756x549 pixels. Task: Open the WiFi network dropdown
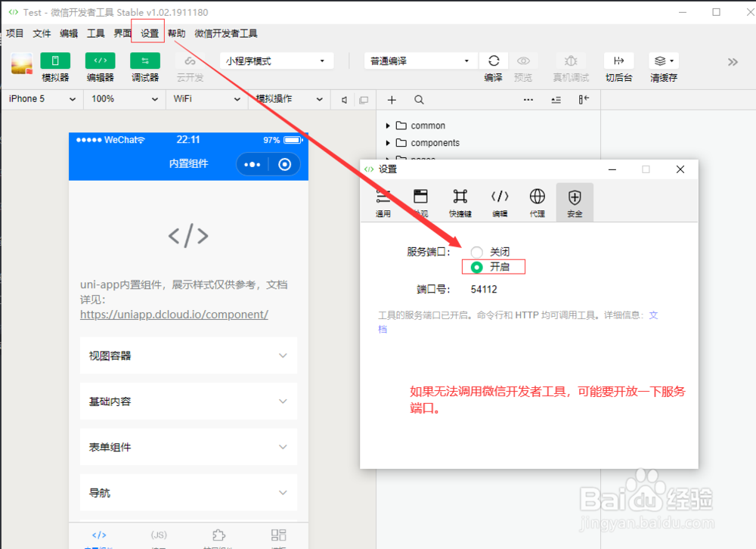[x=207, y=99]
